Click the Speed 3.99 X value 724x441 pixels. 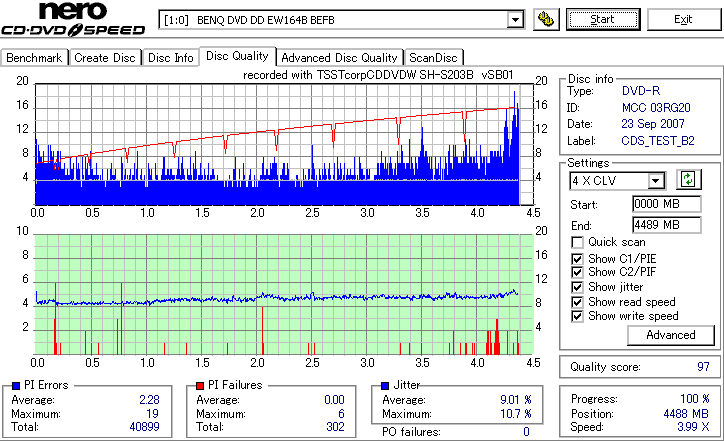tap(693, 427)
